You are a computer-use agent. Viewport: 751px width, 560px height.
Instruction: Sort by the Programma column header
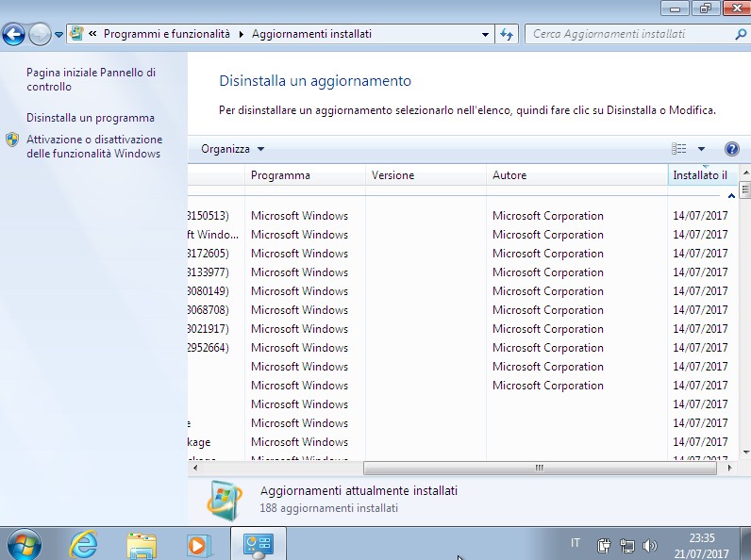tap(305, 175)
